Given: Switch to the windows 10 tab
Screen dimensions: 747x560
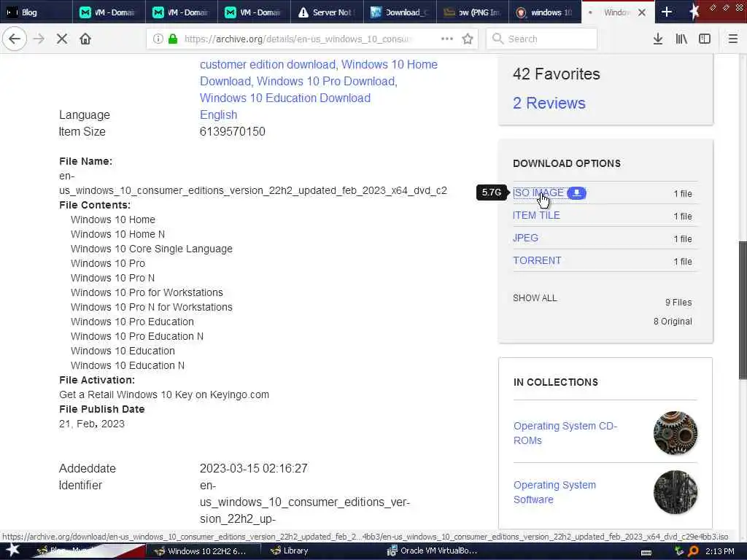Looking at the screenshot, I should click(545, 12).
